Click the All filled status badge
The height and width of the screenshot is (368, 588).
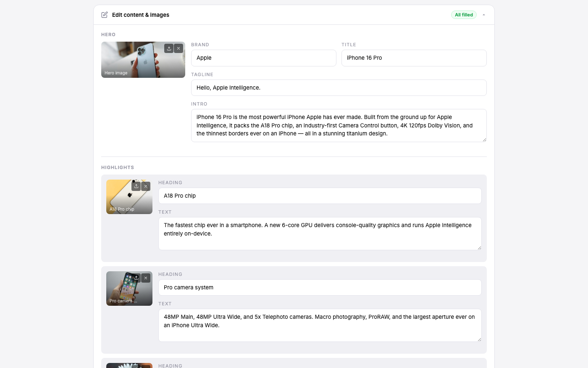(464, 15)
